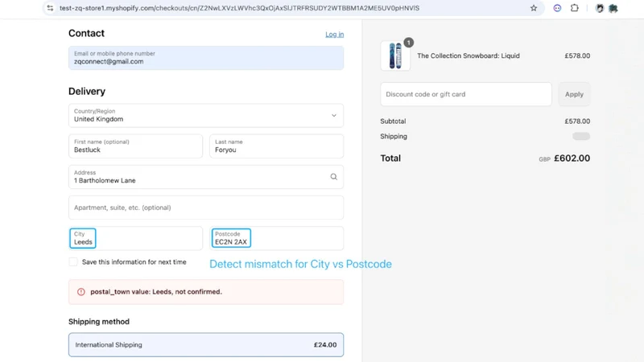Viewport: 644px width, 362px height.
Task: Click the Discount code or gift card field
Action: tap(466, 94)
